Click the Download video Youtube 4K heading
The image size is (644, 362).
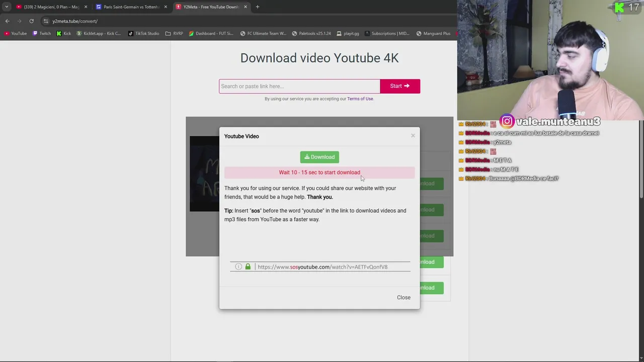pos(319,58)
